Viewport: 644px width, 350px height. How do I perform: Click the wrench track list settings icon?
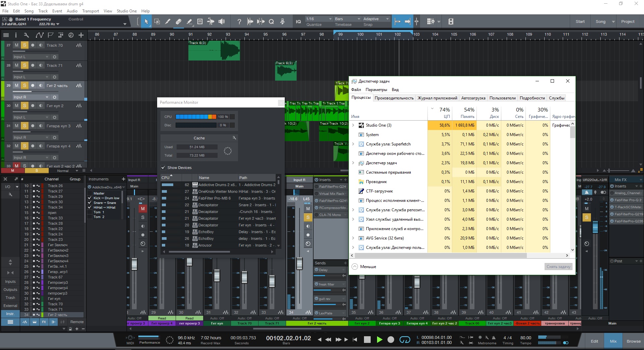click(26, 35)
